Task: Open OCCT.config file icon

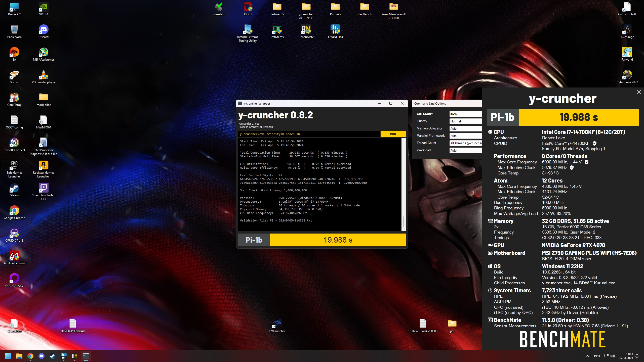Action: pyautogui.click(x=14, y=122)
